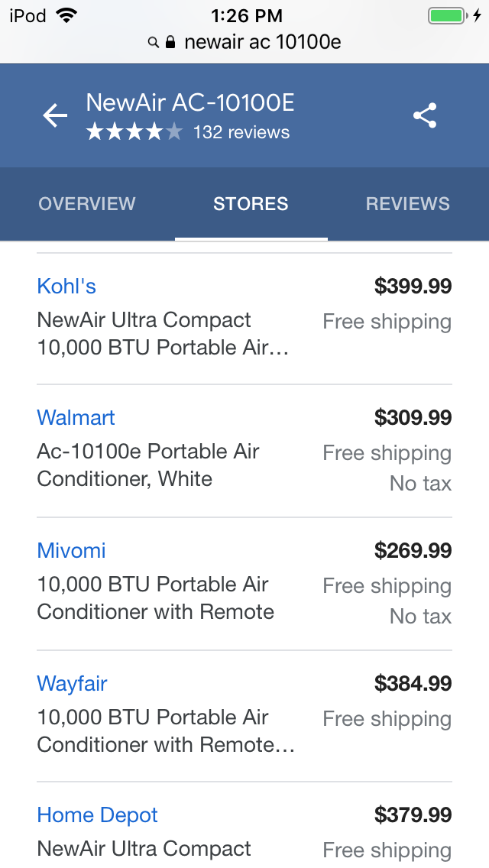
Task: Open the Kohl's store link
Action: coord(66,287)
